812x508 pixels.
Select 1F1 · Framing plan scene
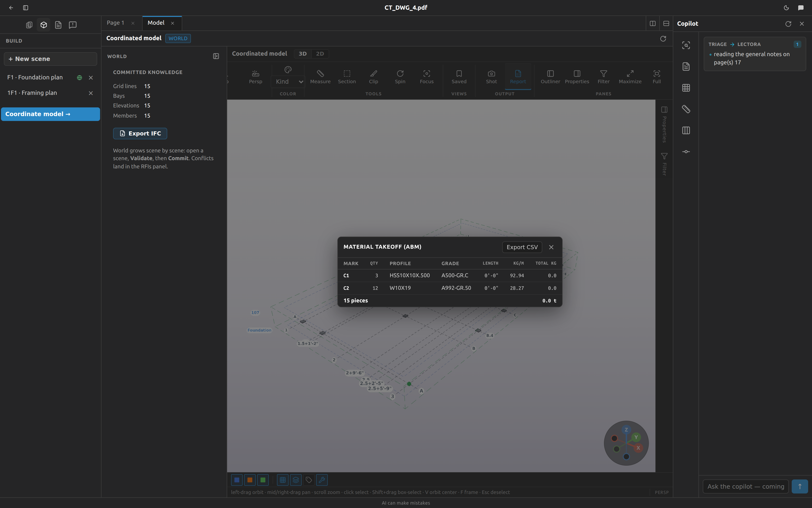click(x=32, y=93)
